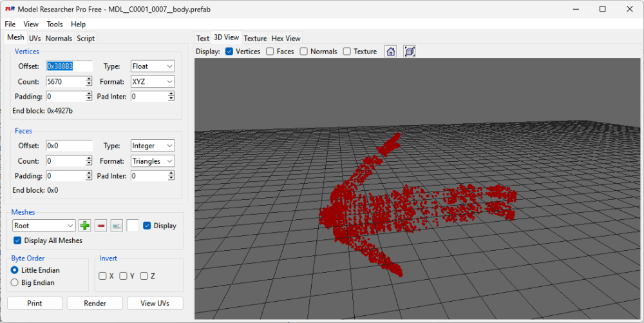
Task: Click the Render button
Action: [95, 303]
